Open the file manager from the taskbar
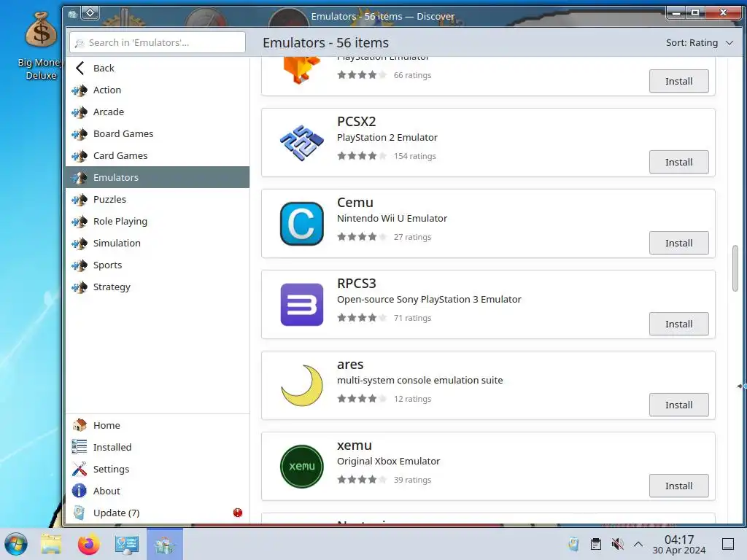The image size is (747, 560). pyautogui.click(x=51, y=544)
